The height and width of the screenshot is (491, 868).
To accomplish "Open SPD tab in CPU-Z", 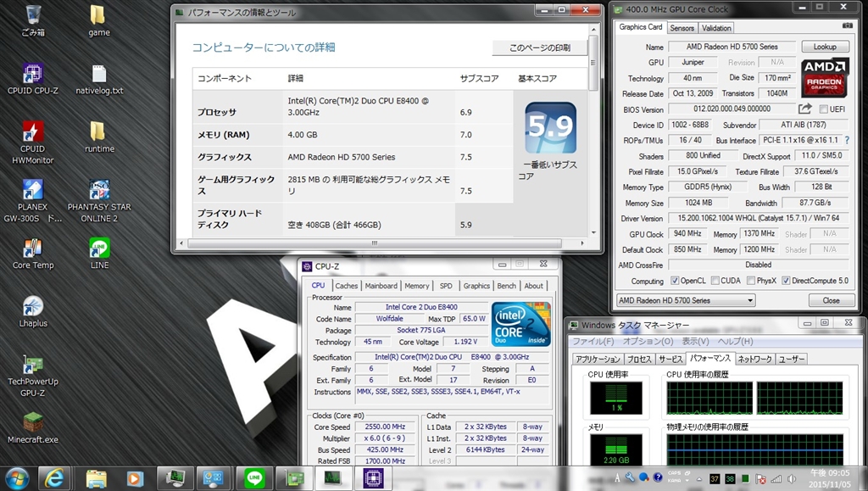I will 446,286.
